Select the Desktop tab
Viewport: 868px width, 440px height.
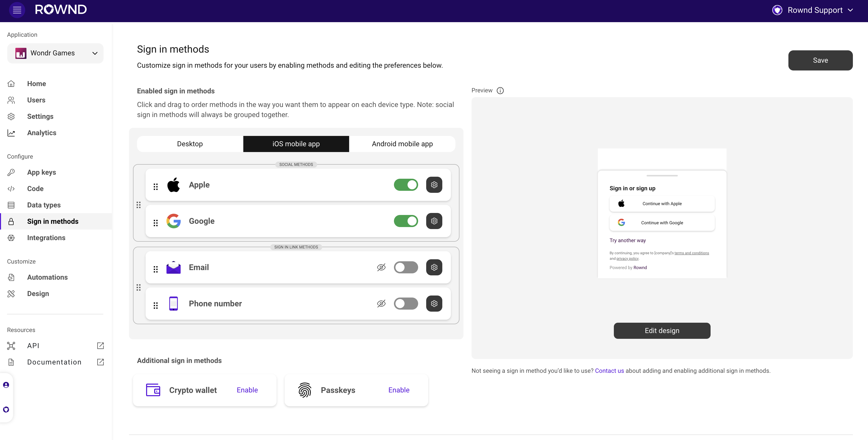pos(189,144)
